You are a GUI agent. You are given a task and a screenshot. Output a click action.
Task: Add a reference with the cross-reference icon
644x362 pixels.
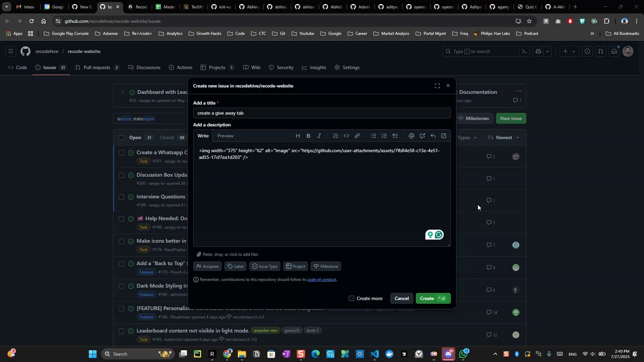(422, 136)
